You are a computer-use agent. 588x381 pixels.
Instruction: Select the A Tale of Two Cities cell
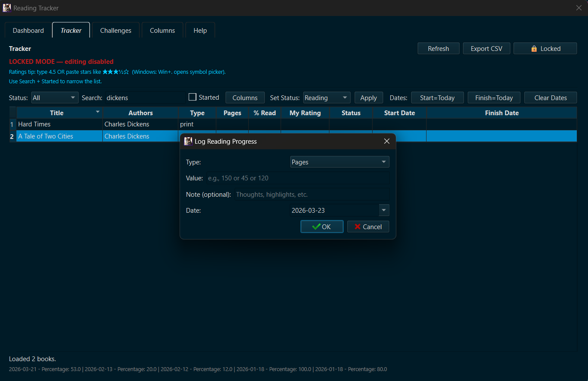point(60,136)
